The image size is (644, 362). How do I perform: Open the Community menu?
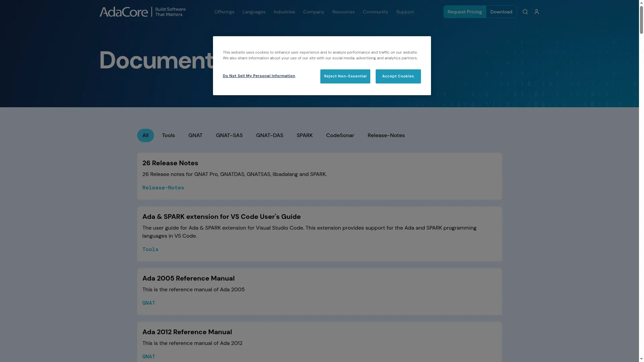pyautogui.click(x=375, y=12)
